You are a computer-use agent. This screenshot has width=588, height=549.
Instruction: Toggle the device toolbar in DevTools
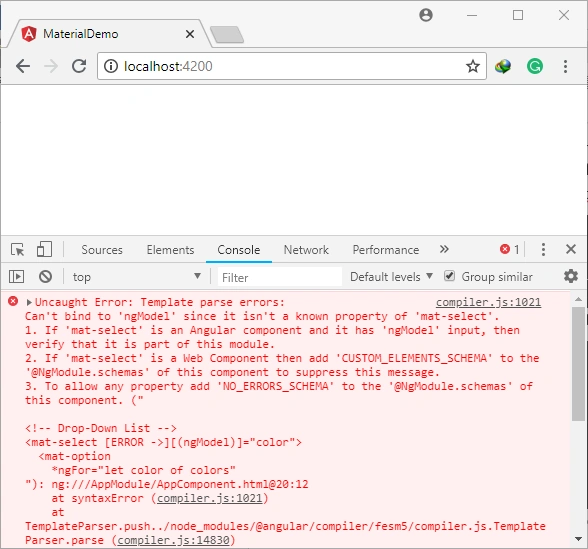(x=44, y=249)
